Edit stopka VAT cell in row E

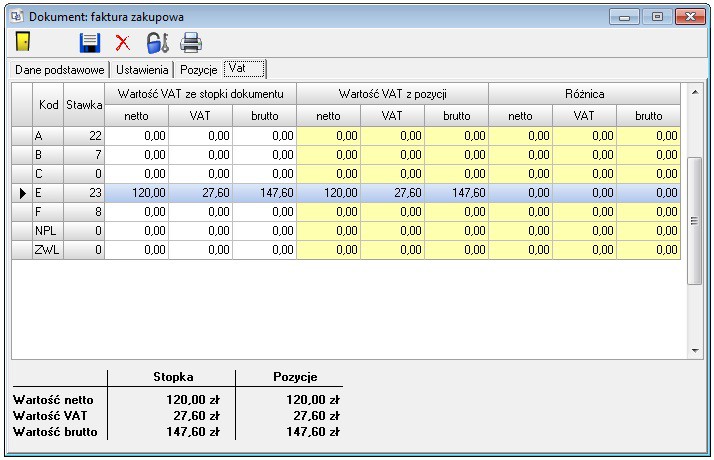[201, 193]
